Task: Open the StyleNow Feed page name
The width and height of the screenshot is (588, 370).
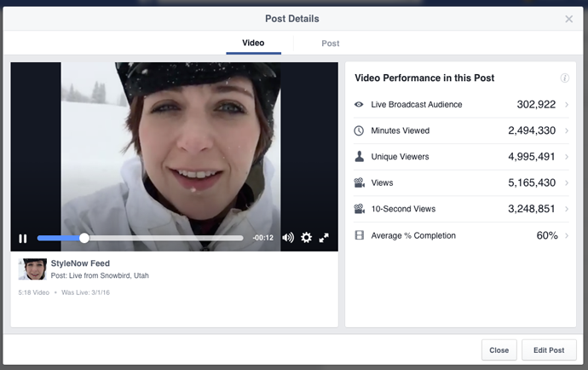Action: [80, 263]
